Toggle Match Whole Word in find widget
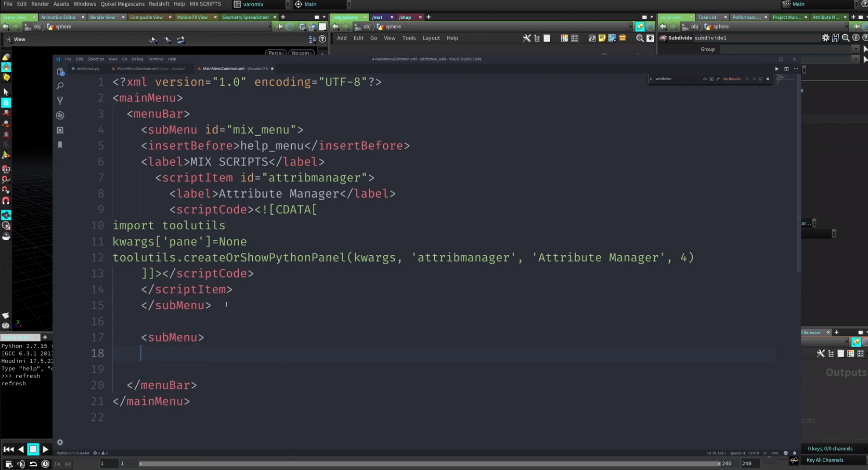868x470 pixels. [711, 79]
